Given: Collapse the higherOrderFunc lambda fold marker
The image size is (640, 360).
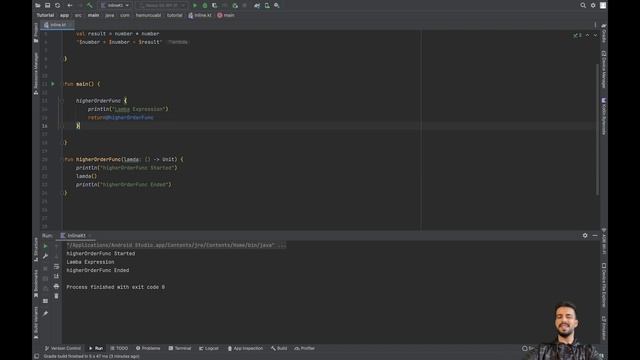Looking at the screenshot, I should tap(62, 100).
